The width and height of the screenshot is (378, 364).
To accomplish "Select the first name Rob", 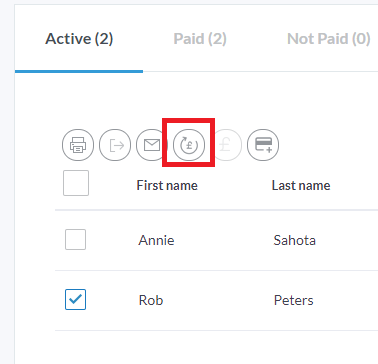I will click(x=151, y=300).
